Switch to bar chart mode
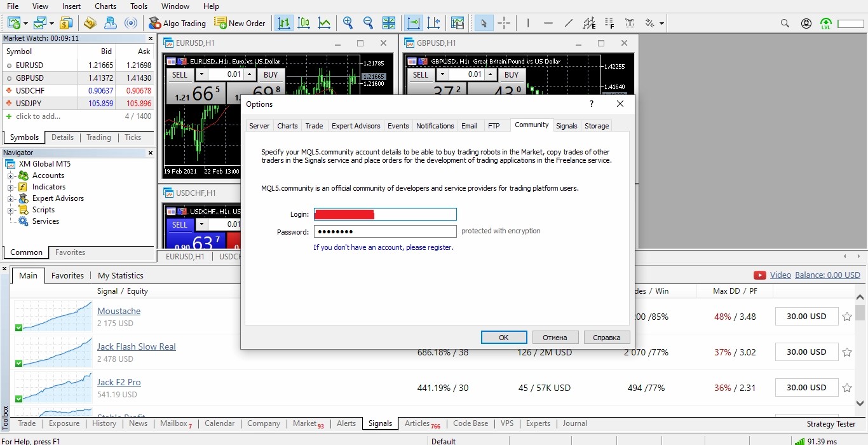The height and width of the screenshot is (445, 868). pyautogui.click(x=283, y=24)
